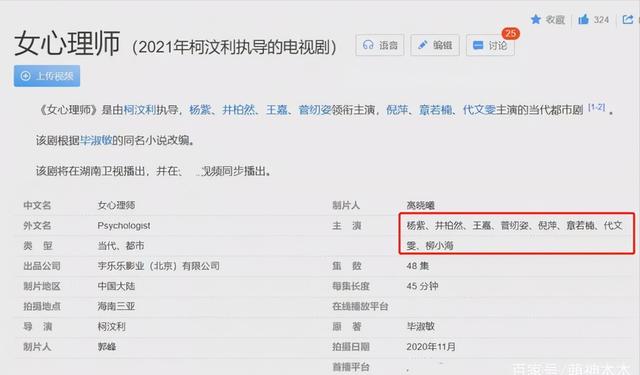
Task: Open the 杨紫 link in summary
Action: tap(200, 110)
